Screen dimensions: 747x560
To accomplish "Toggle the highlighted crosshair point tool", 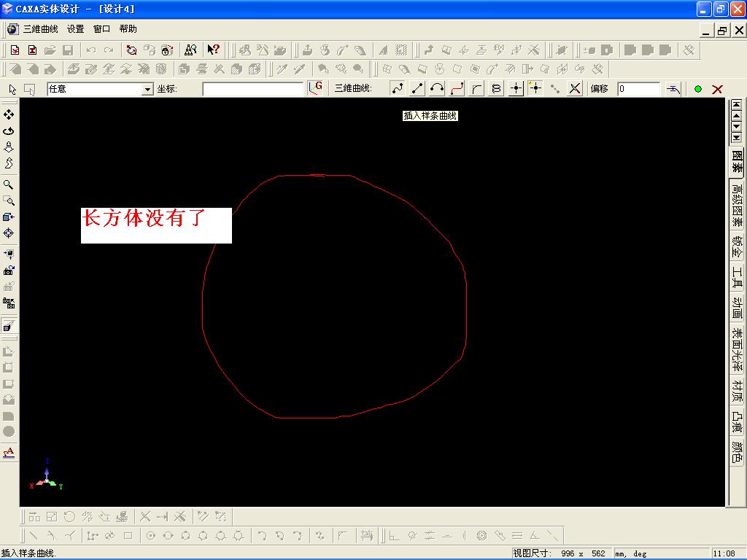I will 535,88.
